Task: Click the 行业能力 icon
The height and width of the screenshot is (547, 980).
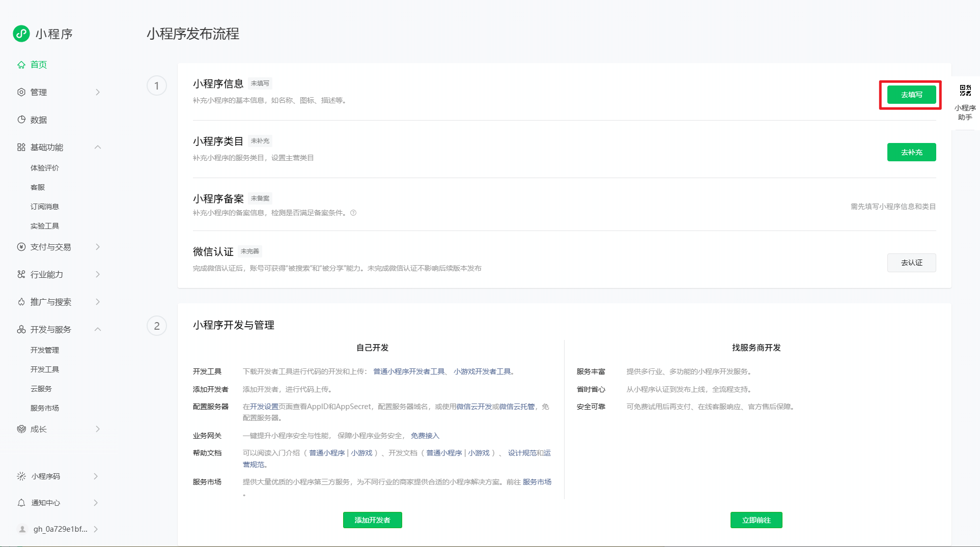Action: coord(21,274)
